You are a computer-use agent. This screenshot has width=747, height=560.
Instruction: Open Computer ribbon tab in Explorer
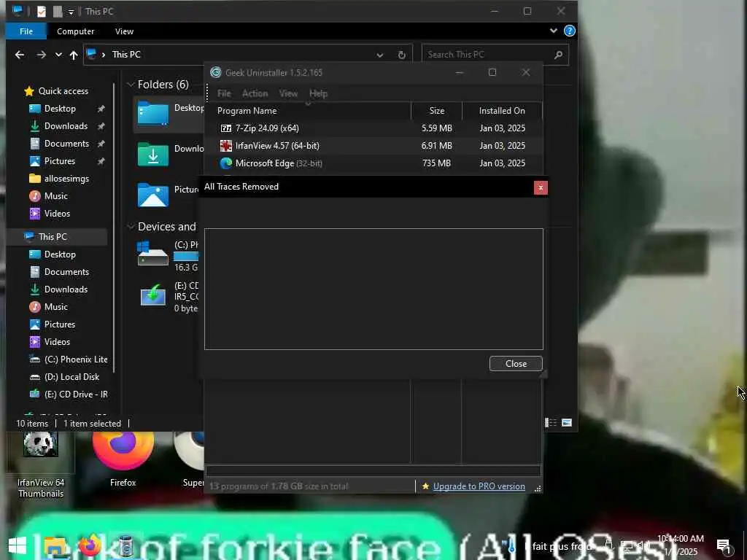click(x=75, y=31)
